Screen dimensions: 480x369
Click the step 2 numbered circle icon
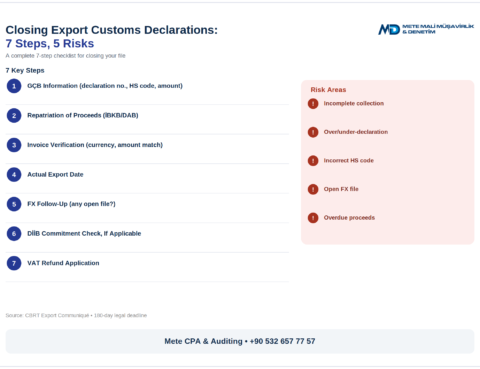[14, 115]
